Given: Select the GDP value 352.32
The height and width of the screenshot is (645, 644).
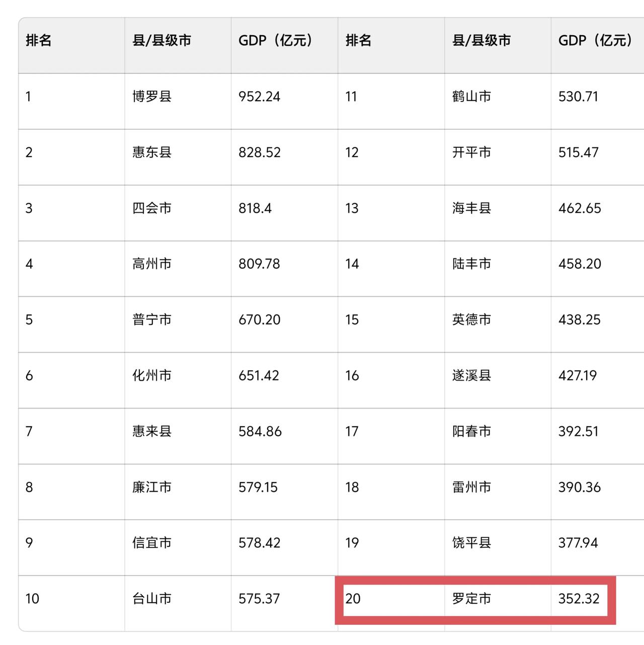Looking at the screenshot, I should (579, 598).
